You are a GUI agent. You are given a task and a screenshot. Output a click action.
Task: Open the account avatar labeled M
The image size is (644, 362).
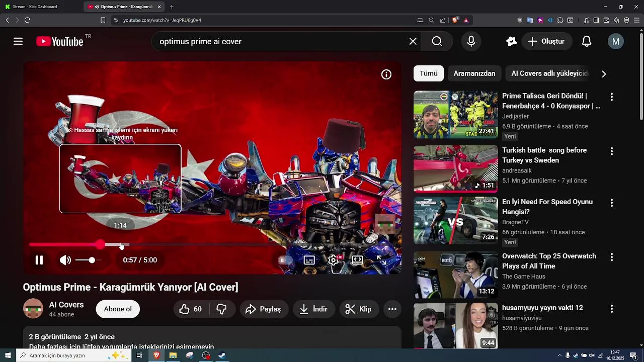point(615,41)
